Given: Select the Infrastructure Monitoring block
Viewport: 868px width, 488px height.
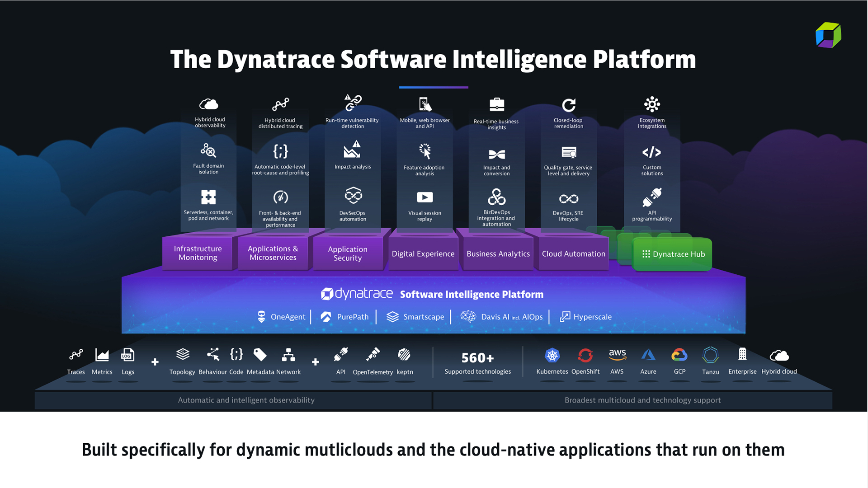Looking at the screenshot, I should (x=198, y=253).
